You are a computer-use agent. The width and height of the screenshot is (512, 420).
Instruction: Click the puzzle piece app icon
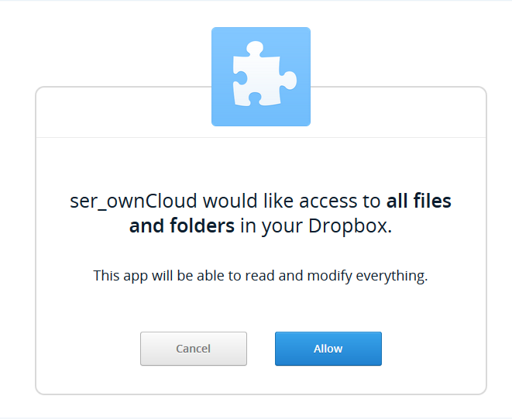(261, 77)
